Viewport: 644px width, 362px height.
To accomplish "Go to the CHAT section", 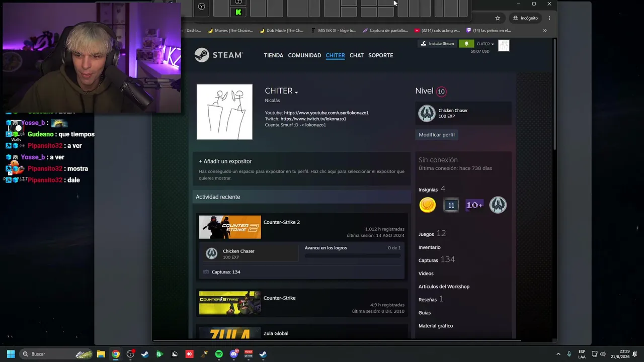I will point(357,55).
